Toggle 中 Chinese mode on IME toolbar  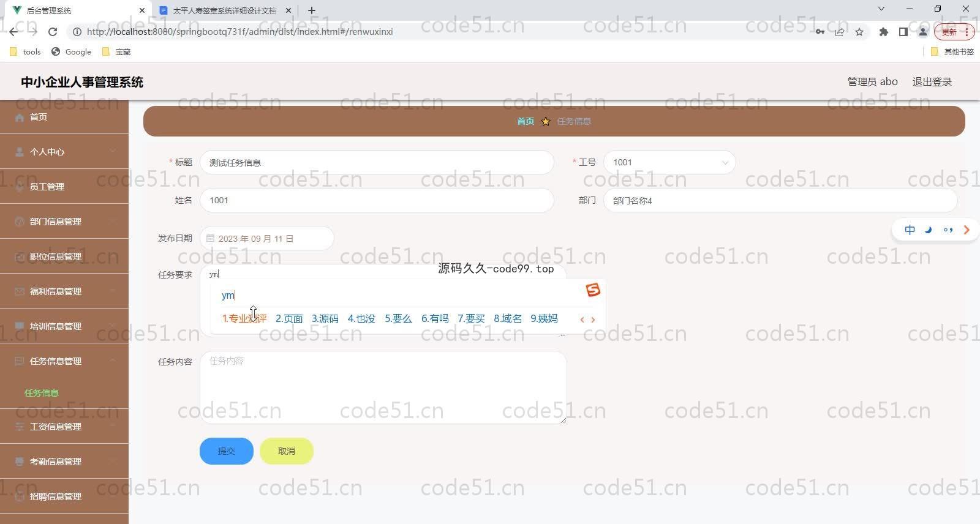[x=910, y=230]
